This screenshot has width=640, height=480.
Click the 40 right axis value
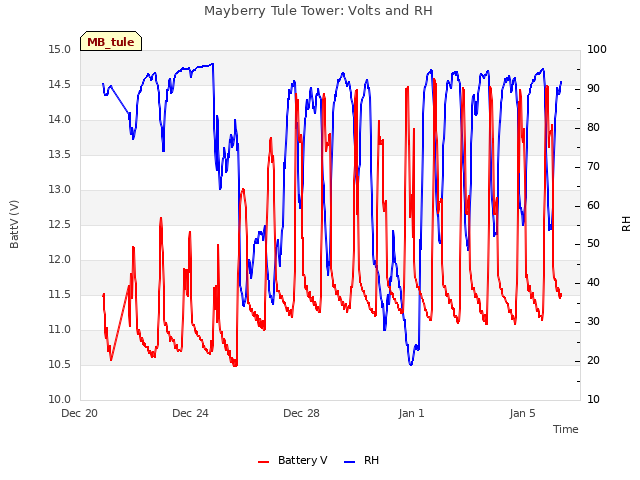point(593,283)
